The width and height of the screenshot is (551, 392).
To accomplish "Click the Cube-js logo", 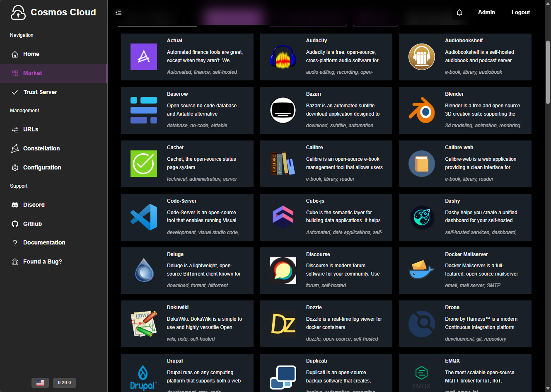I will tap(283, 217).
